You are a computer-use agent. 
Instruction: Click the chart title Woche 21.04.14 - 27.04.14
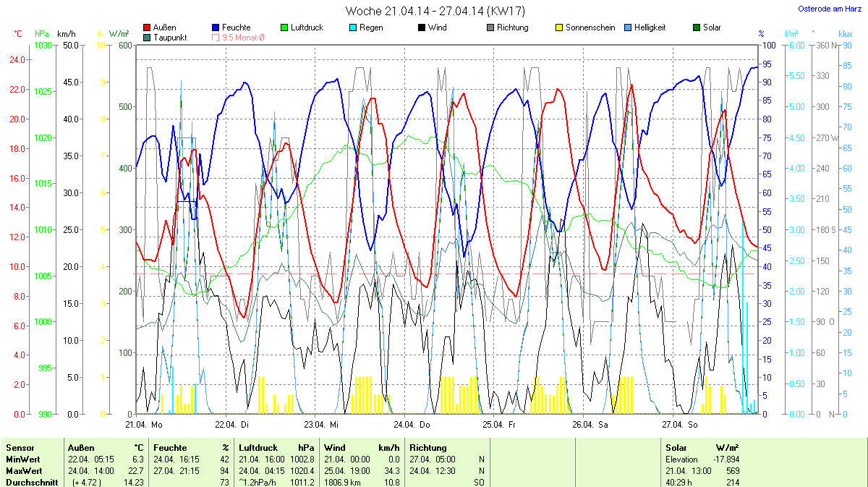[x=435, y=11]
